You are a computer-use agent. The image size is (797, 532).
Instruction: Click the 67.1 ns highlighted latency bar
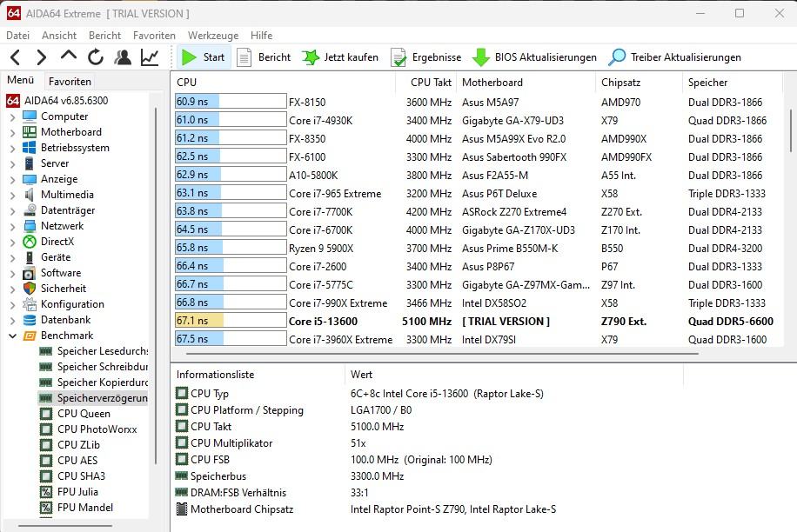pos(231,321)
